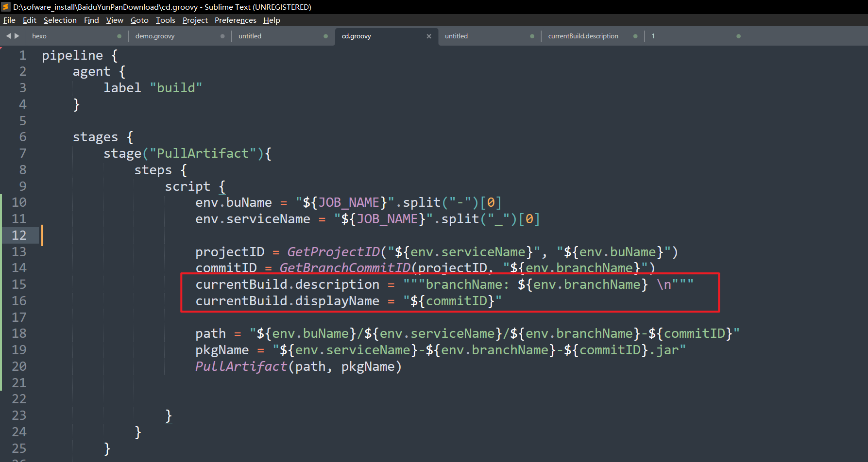Click currentBuild.description on line 15
This screenshot has height=462, width=868.
click(x=287, y=284)
